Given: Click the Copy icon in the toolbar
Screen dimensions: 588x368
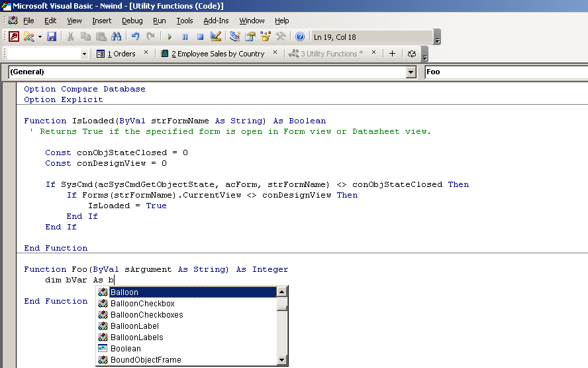Looking at the screenshot, I should click(x=85, y=36).
